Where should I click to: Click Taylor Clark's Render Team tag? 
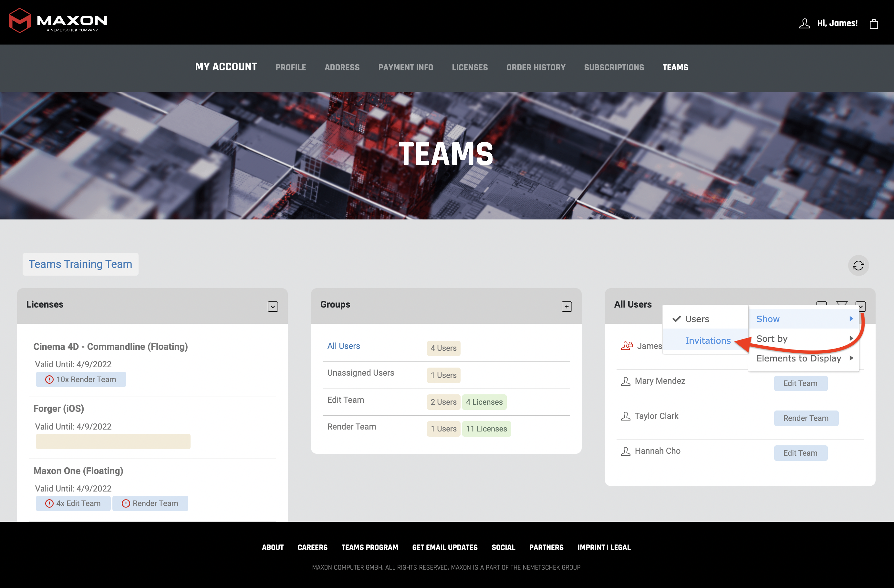tap(806, 418)
